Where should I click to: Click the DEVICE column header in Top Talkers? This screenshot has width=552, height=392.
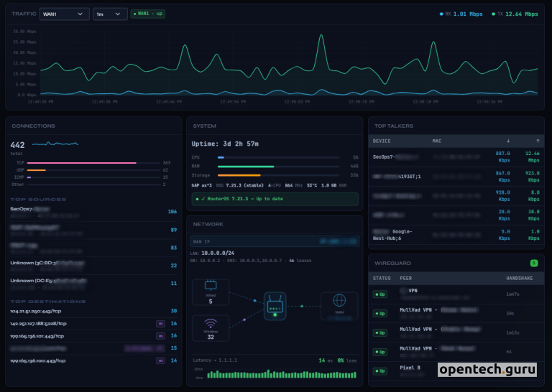(x=382, y=141)
